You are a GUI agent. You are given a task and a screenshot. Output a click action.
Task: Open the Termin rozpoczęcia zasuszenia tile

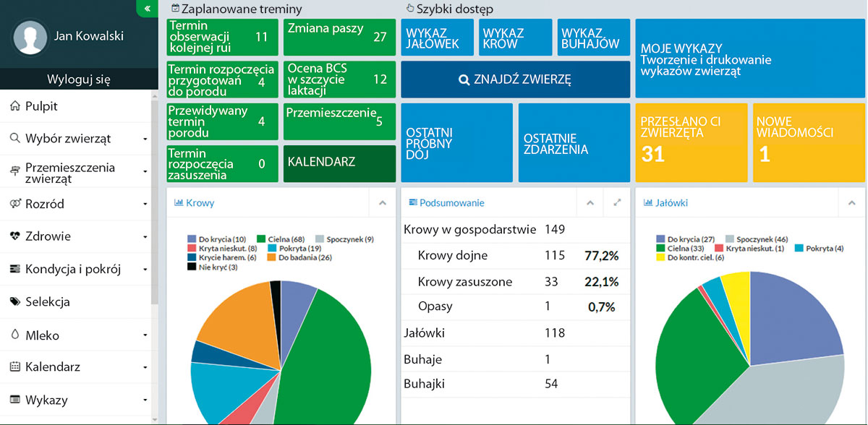[x=222, y=163]
